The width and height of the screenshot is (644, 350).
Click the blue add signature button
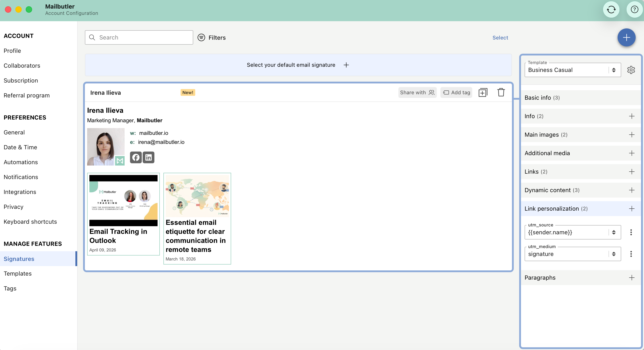626,37
